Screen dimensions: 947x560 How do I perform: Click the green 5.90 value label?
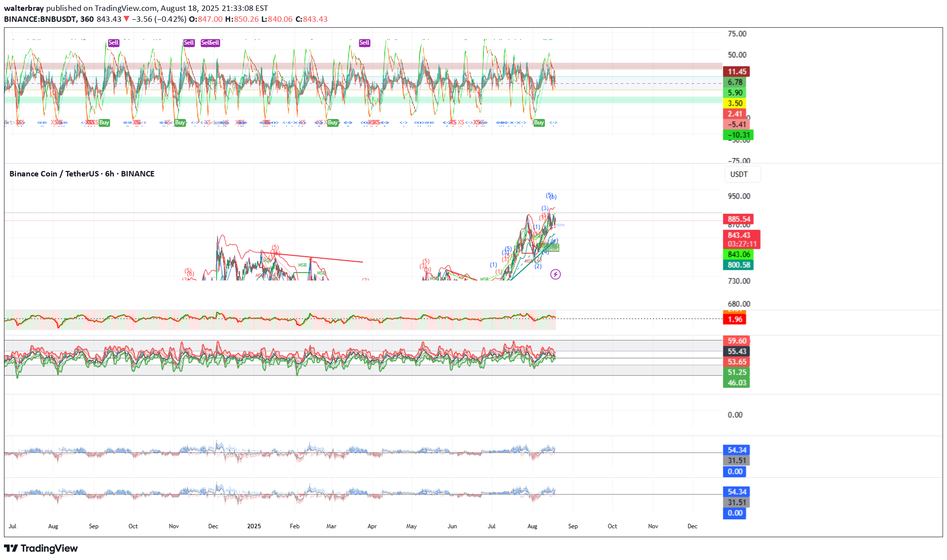tap(735, 93)
